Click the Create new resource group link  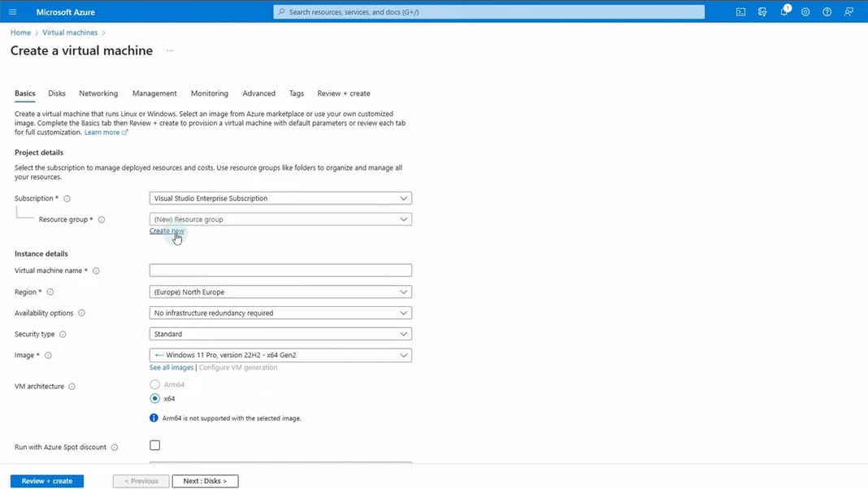(x=167, y=231)
